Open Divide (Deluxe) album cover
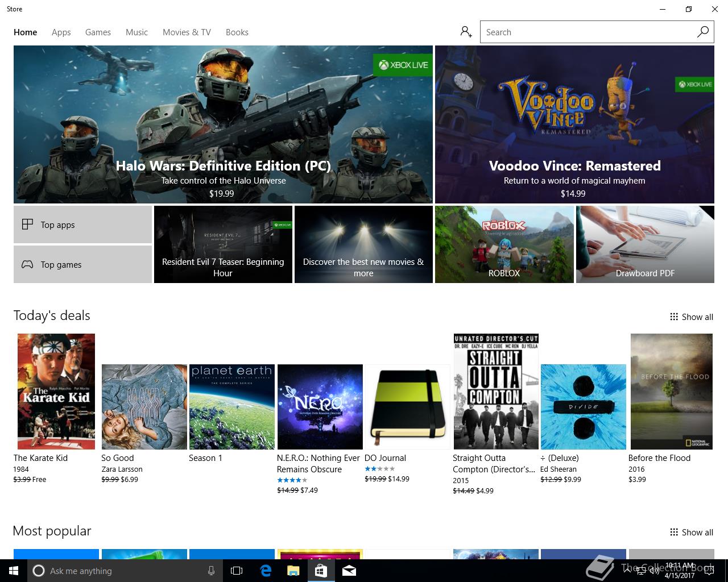The height and width of the screenshot is (582, 728). coord(584,407)
